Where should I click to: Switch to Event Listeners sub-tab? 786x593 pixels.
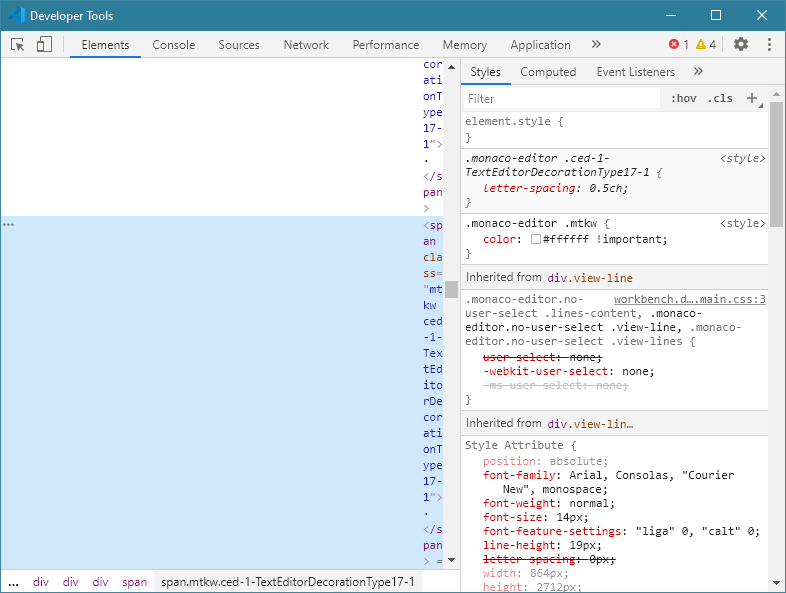(x=635, y=72)
